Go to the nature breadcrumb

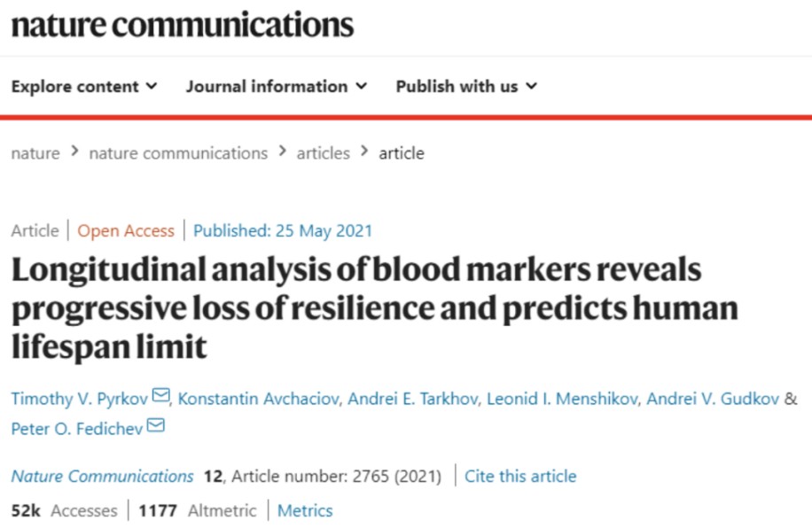[x=35, y=153]
